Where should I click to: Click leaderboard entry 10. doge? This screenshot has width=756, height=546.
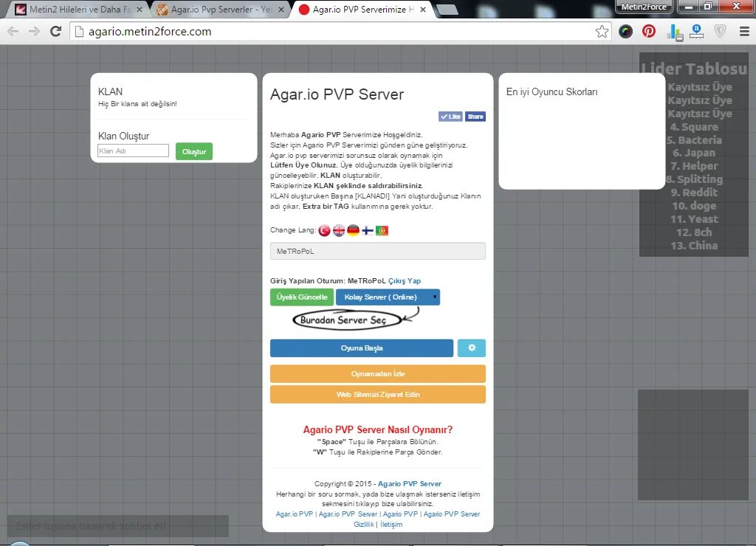(x=694, y=206)
